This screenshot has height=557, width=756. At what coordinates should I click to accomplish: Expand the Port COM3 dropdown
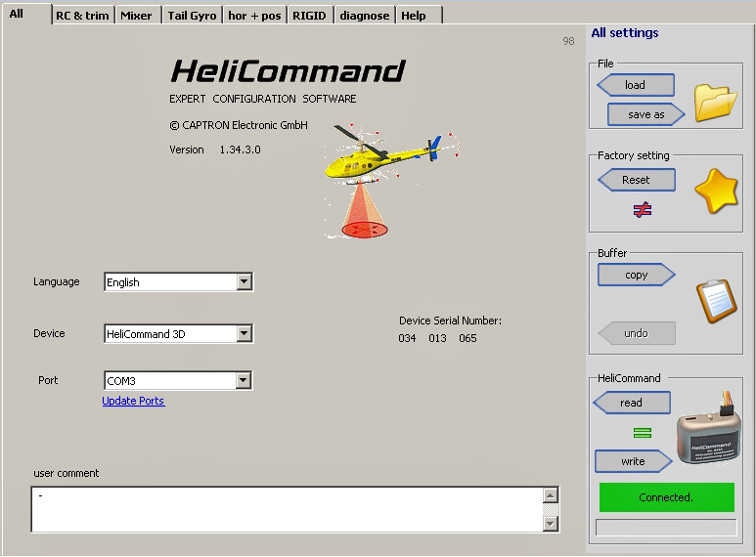point(244,380)
